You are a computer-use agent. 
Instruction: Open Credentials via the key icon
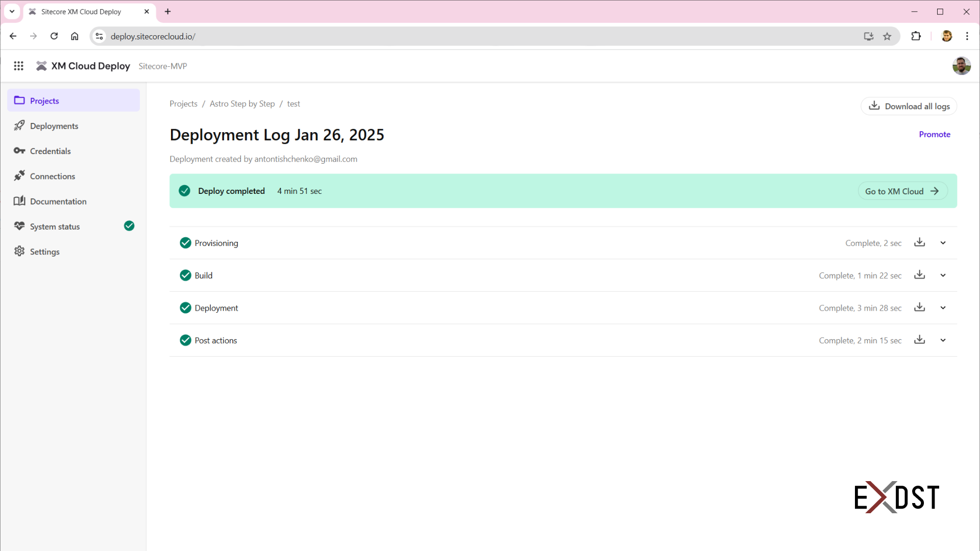[19, 151]
